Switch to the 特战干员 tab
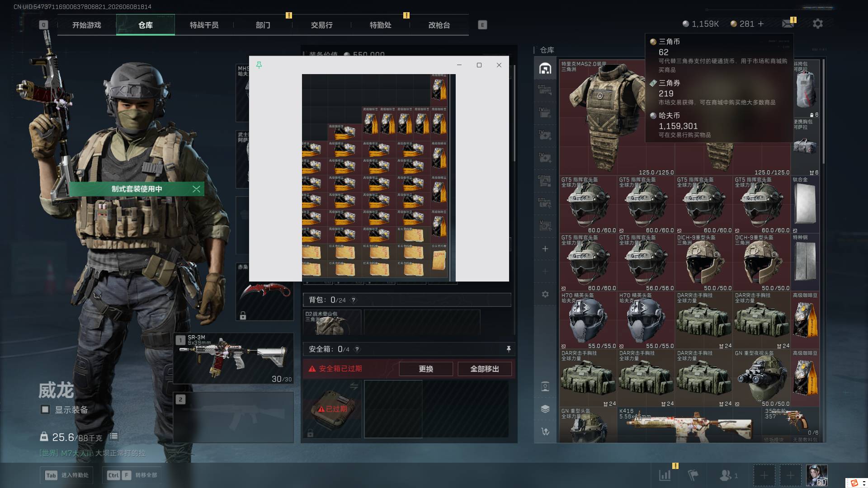 coord(204,25)
